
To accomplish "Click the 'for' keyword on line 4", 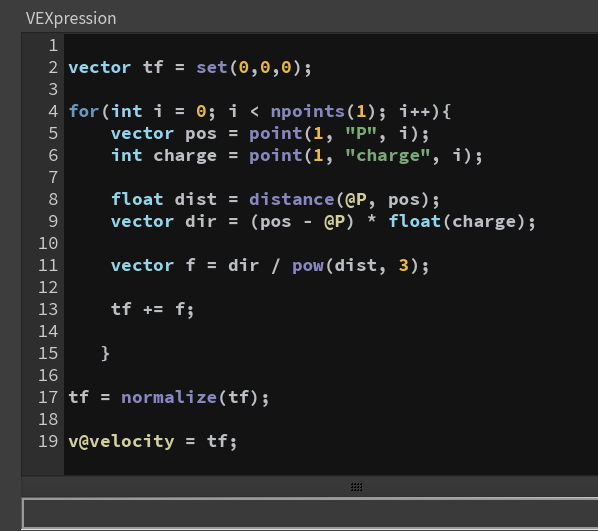I will pyautogui.click(x=84, y=111).
